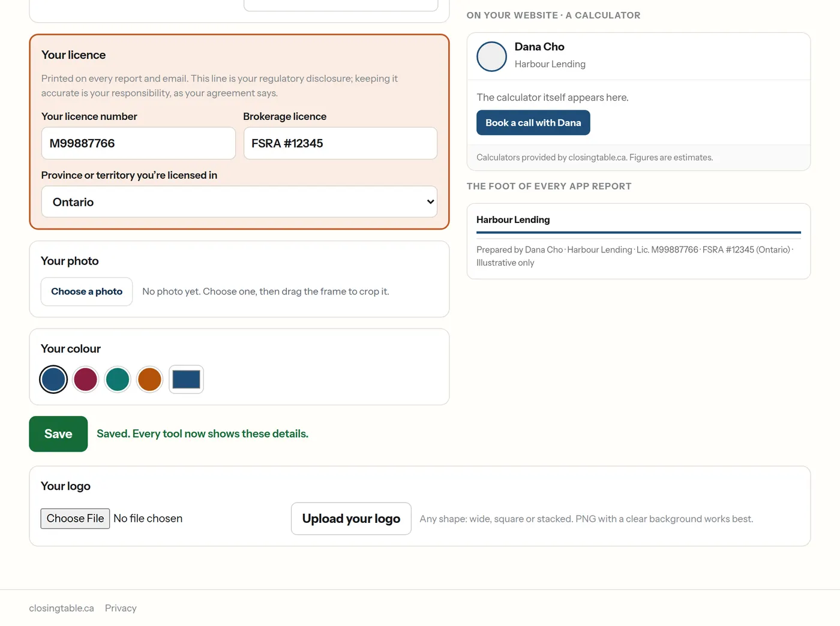Edit the Brokerage licence field
840x626 pixels.
340,143
